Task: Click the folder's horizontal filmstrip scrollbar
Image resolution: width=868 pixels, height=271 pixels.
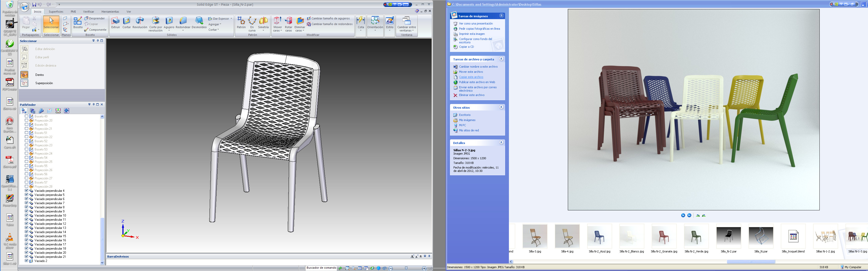Action: (x=751, y=261)
